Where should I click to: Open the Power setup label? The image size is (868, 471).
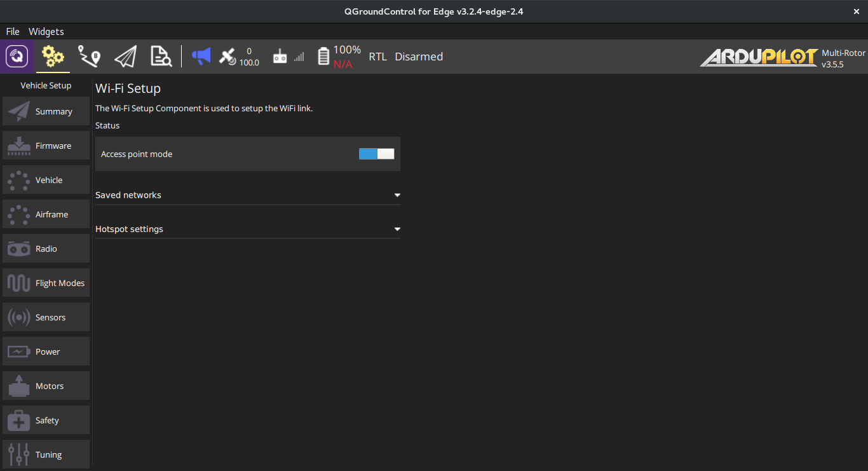tap(48, 352)
